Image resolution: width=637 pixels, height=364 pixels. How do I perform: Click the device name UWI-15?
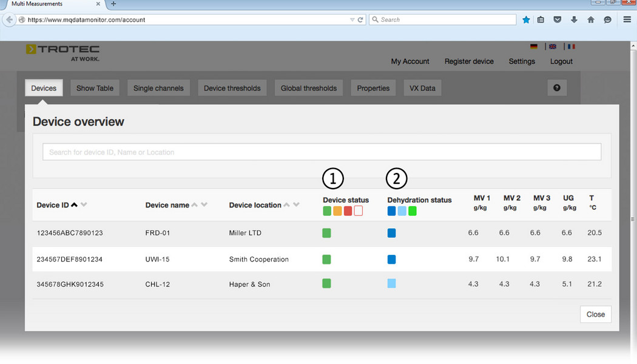[x=157, y=259]
